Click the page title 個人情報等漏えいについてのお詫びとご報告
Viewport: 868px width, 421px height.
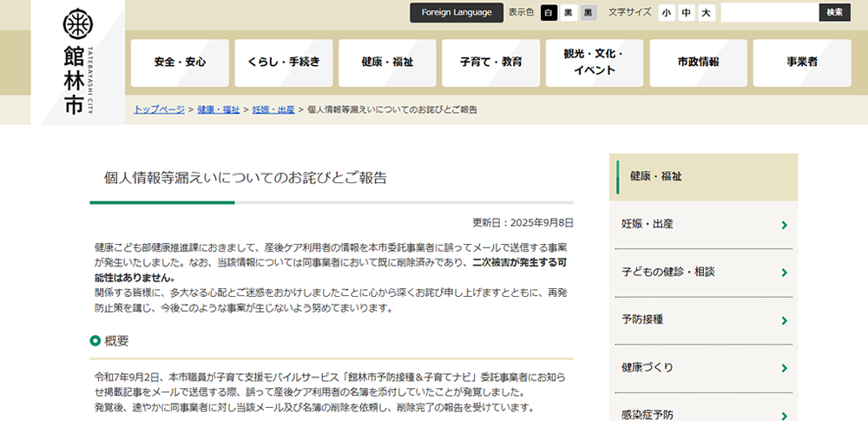click(x=246, y=178)
